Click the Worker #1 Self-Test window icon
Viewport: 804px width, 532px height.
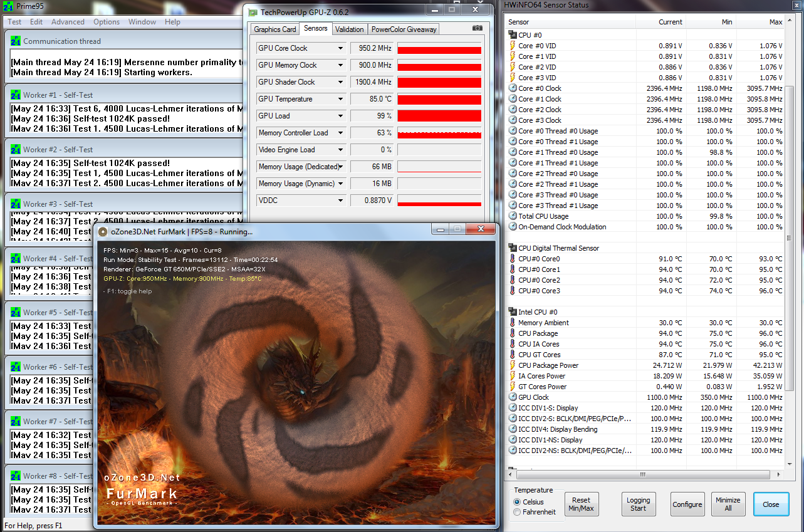(16, 96)
